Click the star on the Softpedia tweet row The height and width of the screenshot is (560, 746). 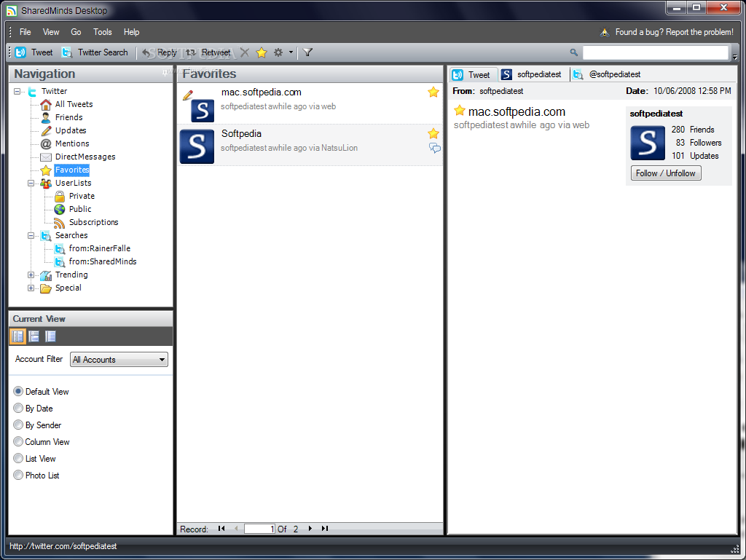(x=433, y=133)
